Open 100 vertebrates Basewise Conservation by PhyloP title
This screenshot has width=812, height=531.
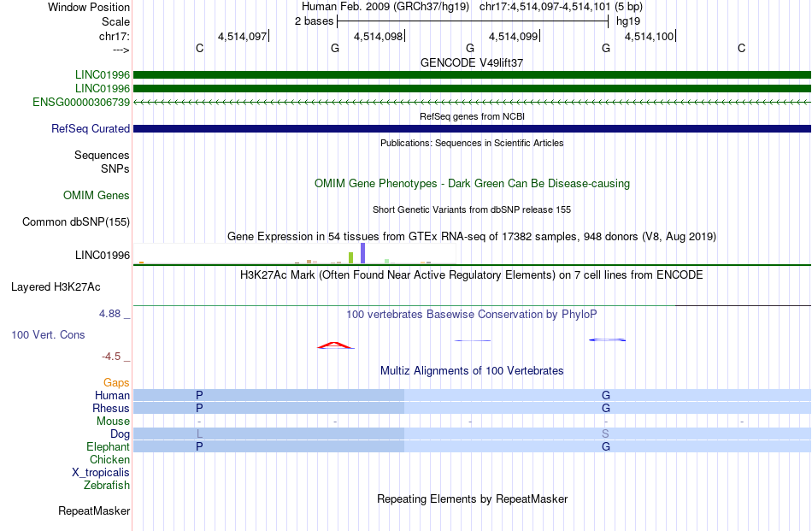[472, 315]
